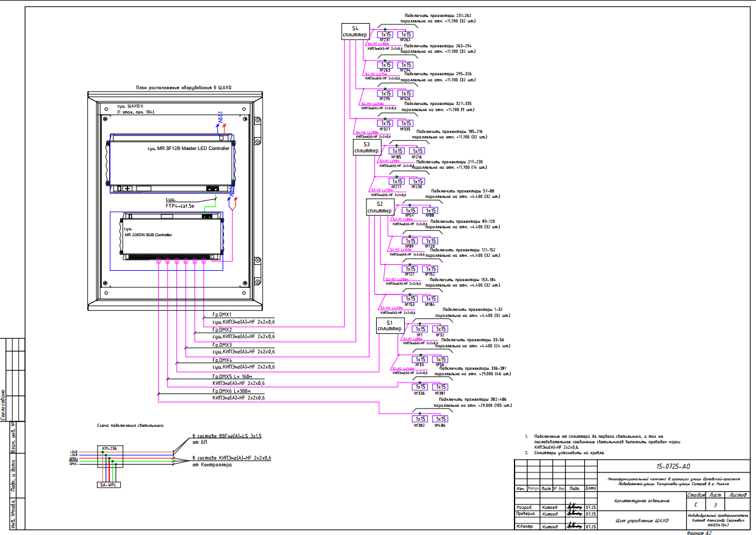
Task: Click the text 'Подключить прожекторы 231-262'
Action: click(x=437, y=15)
